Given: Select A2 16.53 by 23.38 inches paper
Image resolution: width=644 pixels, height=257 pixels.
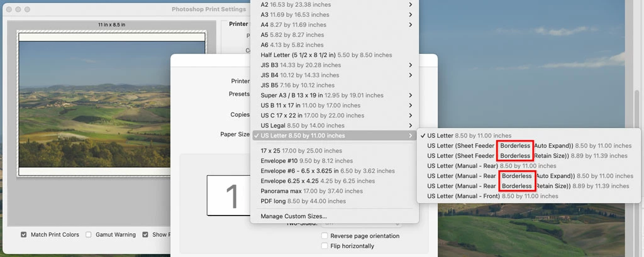Looking at the screenshot, I should tap(335, 4).
